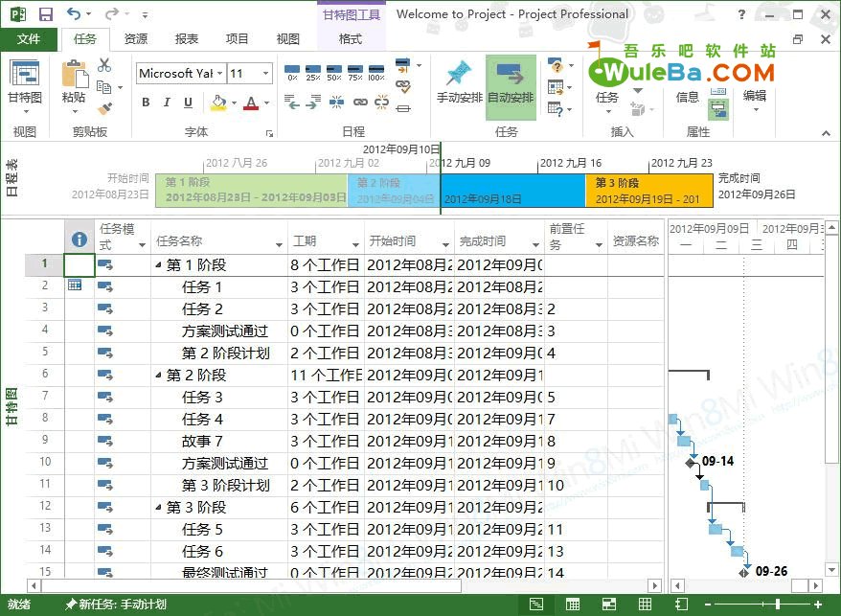
Task: Switch to the 资源 ribbon tab
Action: point(136,38)
